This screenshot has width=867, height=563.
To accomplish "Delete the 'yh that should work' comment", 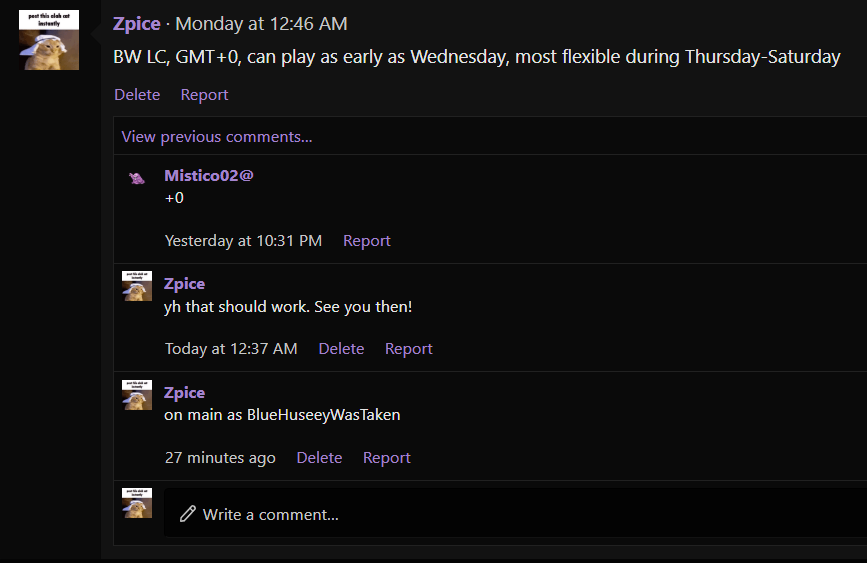I will (x=341, y=349).
